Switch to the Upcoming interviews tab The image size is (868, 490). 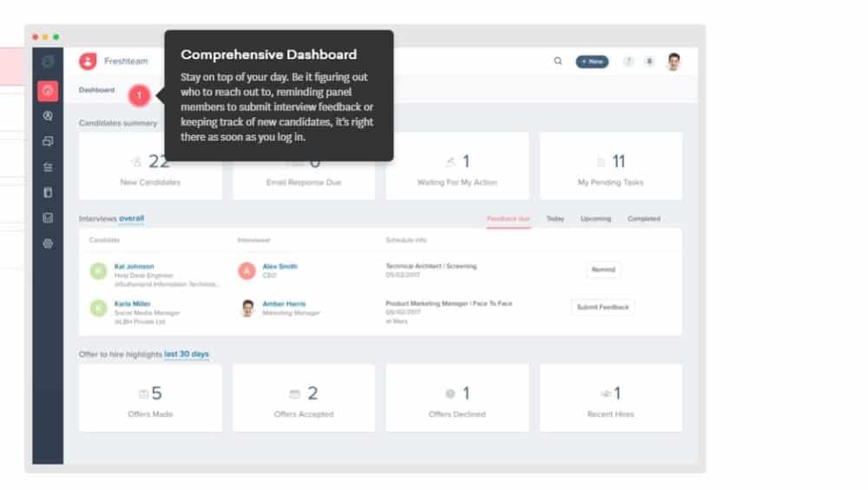point(595,219)
